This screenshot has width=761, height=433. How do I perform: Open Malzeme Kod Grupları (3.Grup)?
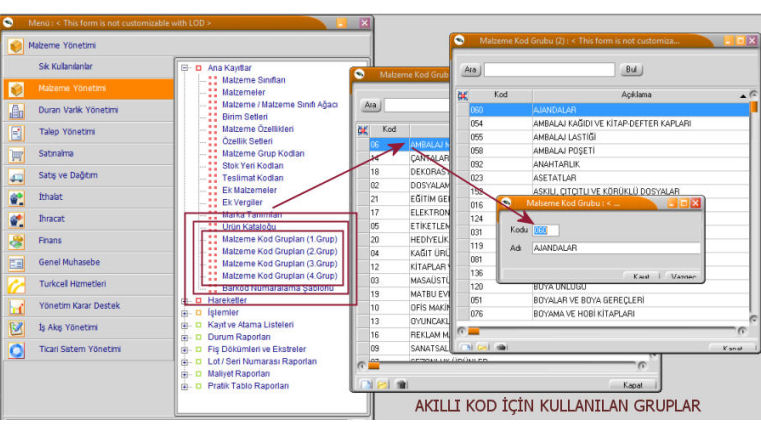280,264
